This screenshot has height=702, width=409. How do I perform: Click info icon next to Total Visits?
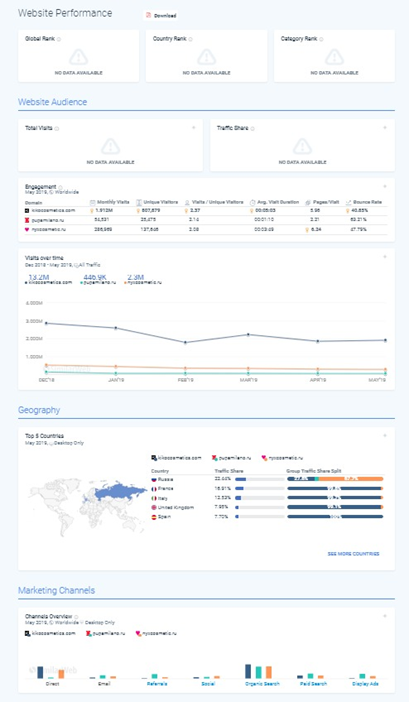57,128
